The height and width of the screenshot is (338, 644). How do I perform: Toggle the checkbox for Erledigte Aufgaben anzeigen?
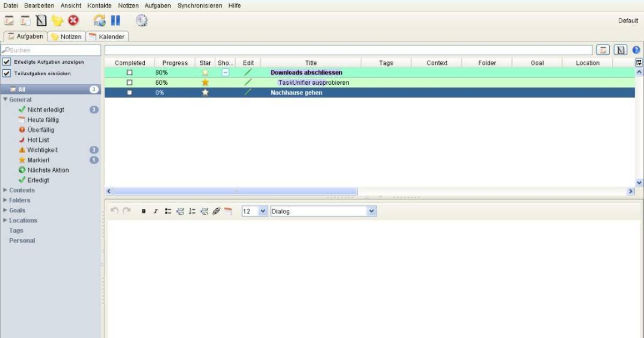(7, 62)
